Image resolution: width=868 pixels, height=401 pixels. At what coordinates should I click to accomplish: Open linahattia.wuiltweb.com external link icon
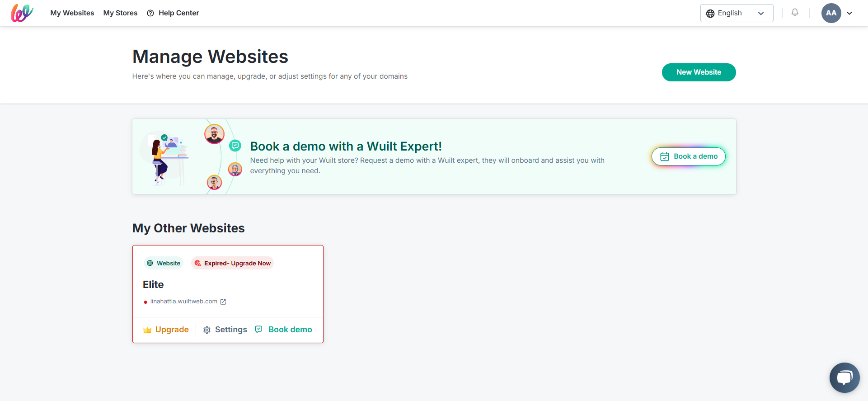[223, 302]
